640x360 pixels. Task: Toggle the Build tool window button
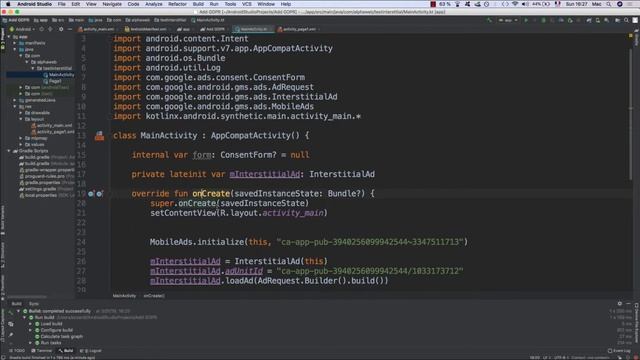66,351
